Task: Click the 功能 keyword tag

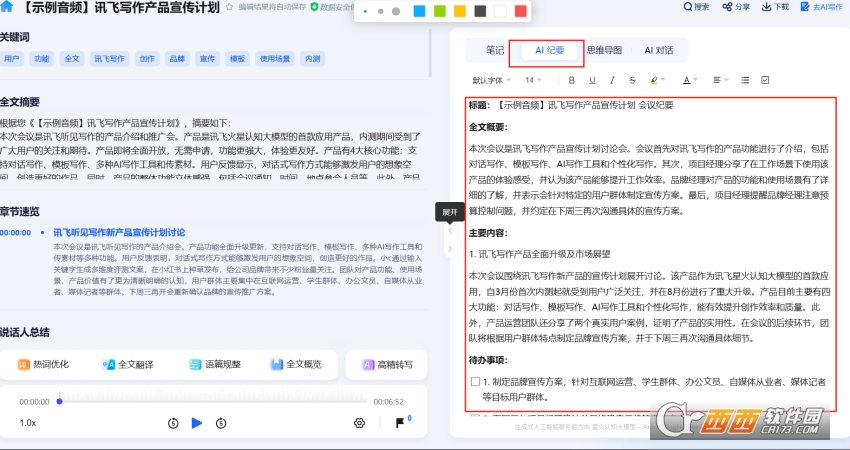Action: tap(42, 59)
